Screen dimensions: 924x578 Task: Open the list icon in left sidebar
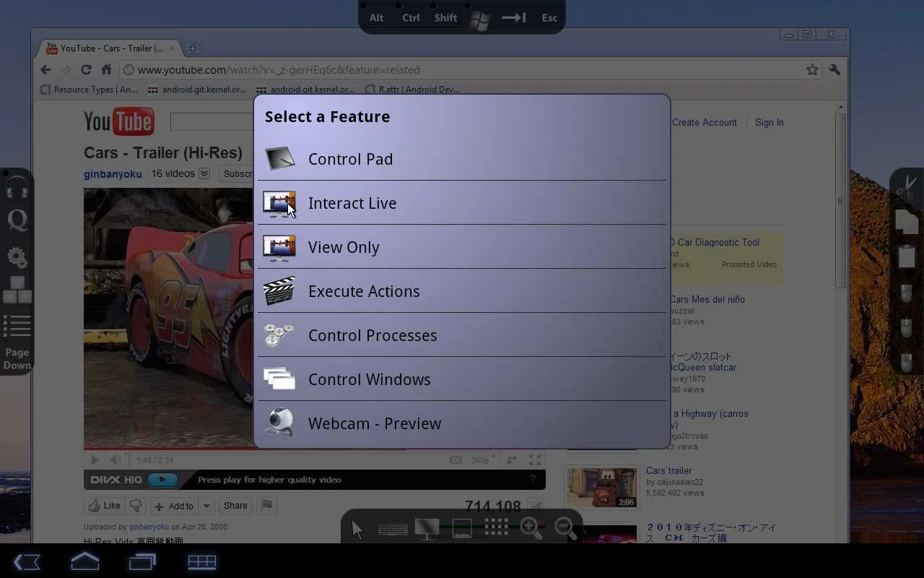pyautogui.click(x=17, y=326)
